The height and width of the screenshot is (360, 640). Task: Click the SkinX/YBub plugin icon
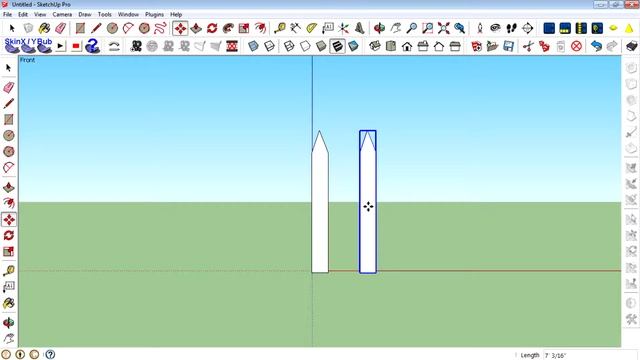coord(28,45)
